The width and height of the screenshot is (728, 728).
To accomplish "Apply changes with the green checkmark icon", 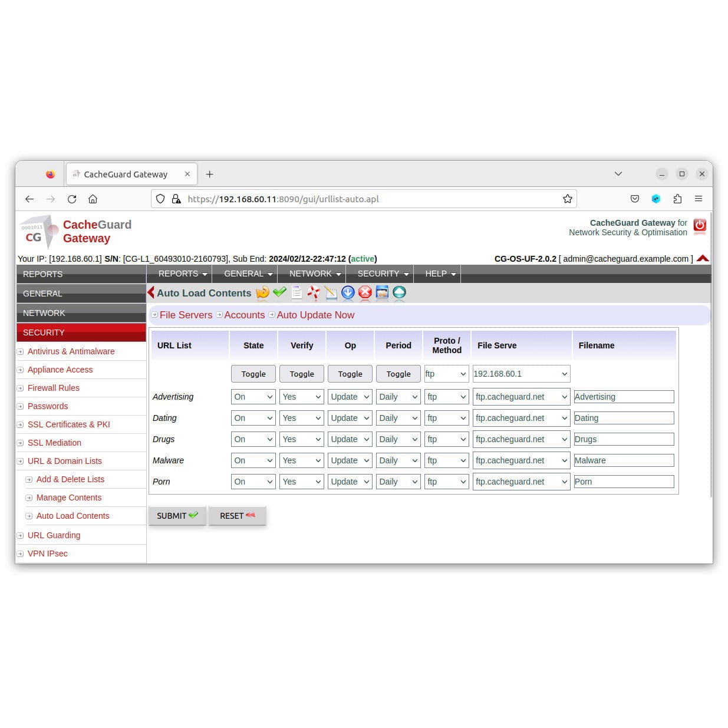I will (280, 293).
